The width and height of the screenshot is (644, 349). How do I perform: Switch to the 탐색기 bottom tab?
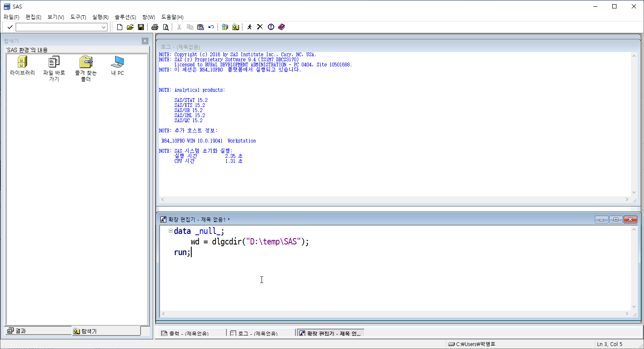click(x=106, y=331)
